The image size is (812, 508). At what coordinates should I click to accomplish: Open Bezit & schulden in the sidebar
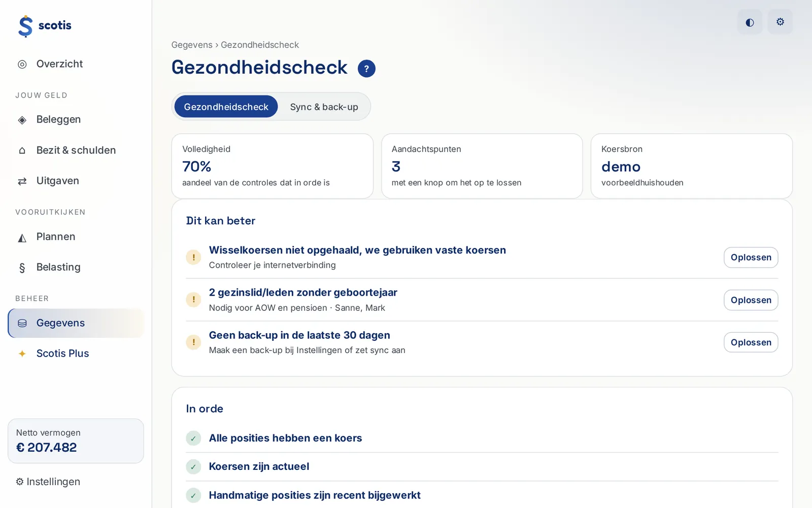(76, 150)
